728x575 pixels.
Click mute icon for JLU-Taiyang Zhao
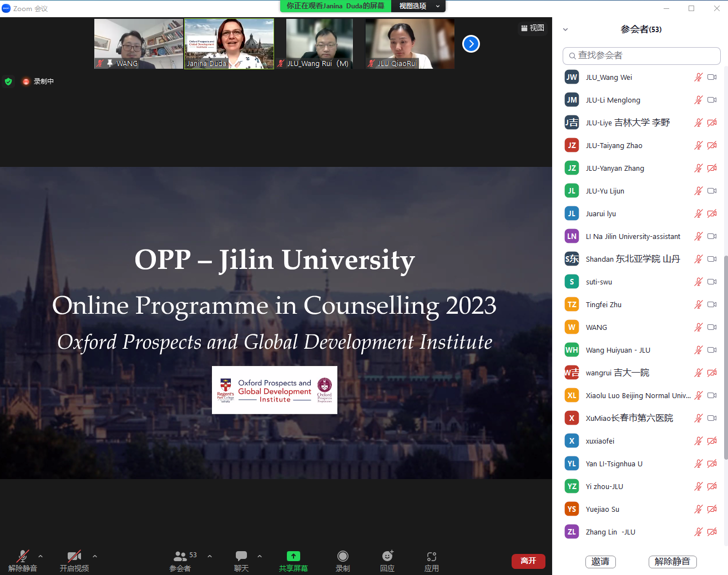699,145
